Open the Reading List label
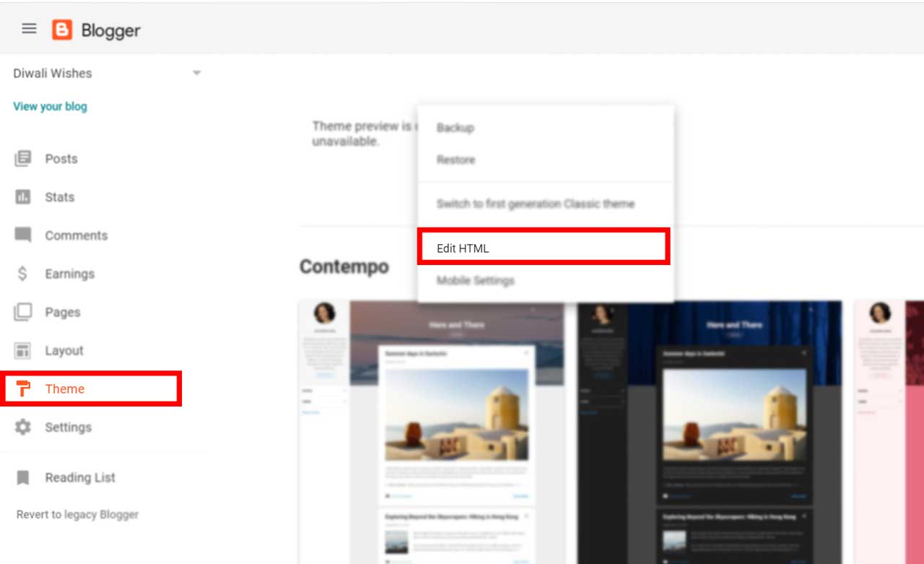Image resolution: width=924 pixels, height=564 pixels. coord(80,477)
